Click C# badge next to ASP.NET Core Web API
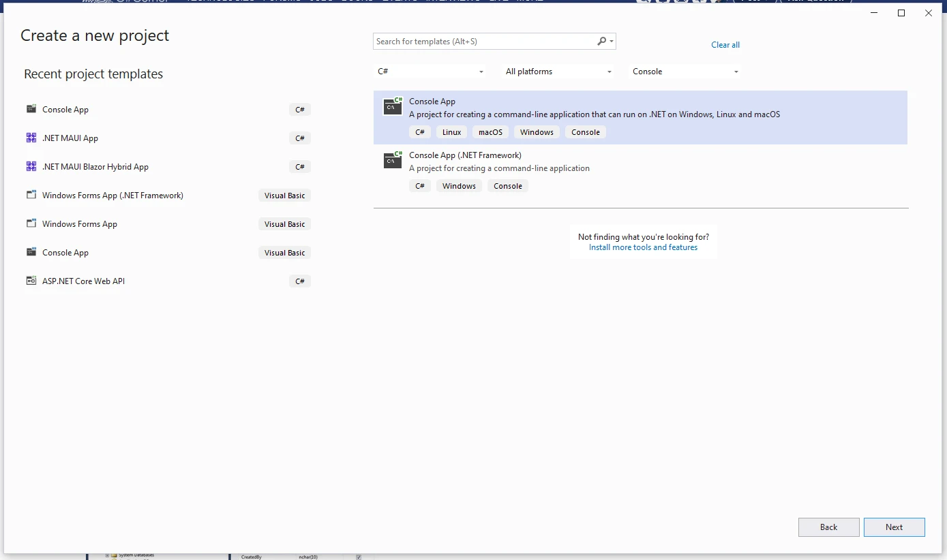 tap(300, 281)
